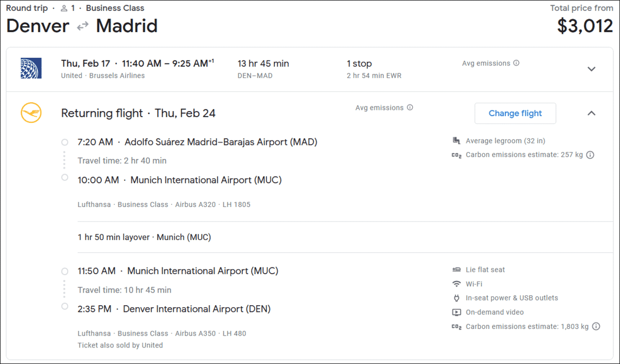Click 'Average legroom (32 in)' text
Image resolution: width=620 pixels, height=364 pixels.
point(505,141)
